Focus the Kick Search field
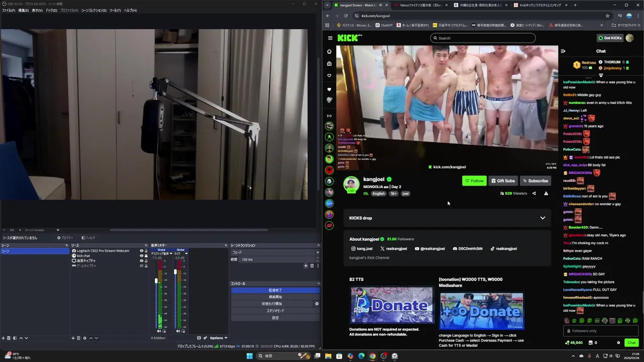This screenshot has width=644, height=362. point(483,38)
